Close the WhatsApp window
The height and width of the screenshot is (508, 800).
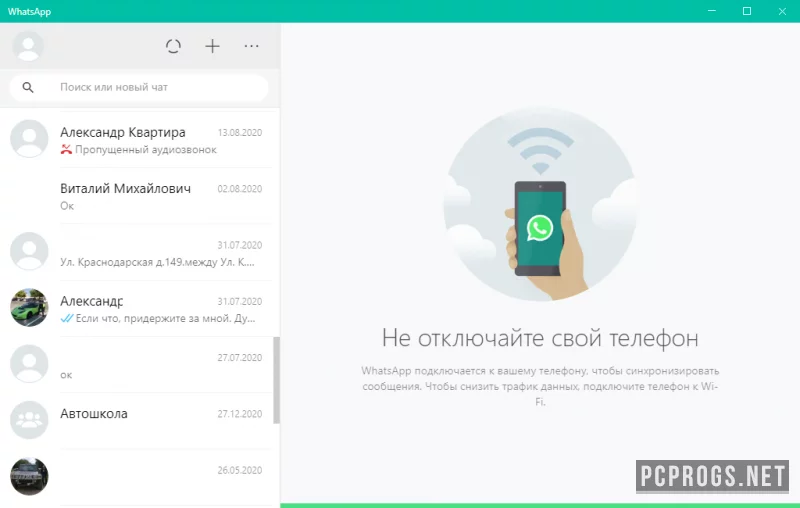782,11
